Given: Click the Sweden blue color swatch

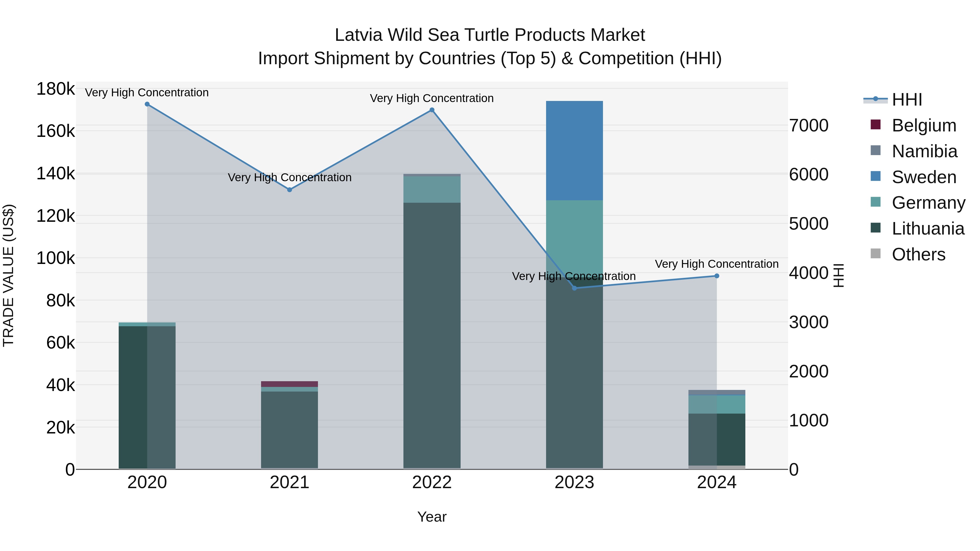Looking at the screenshot, I should point(875,176).
